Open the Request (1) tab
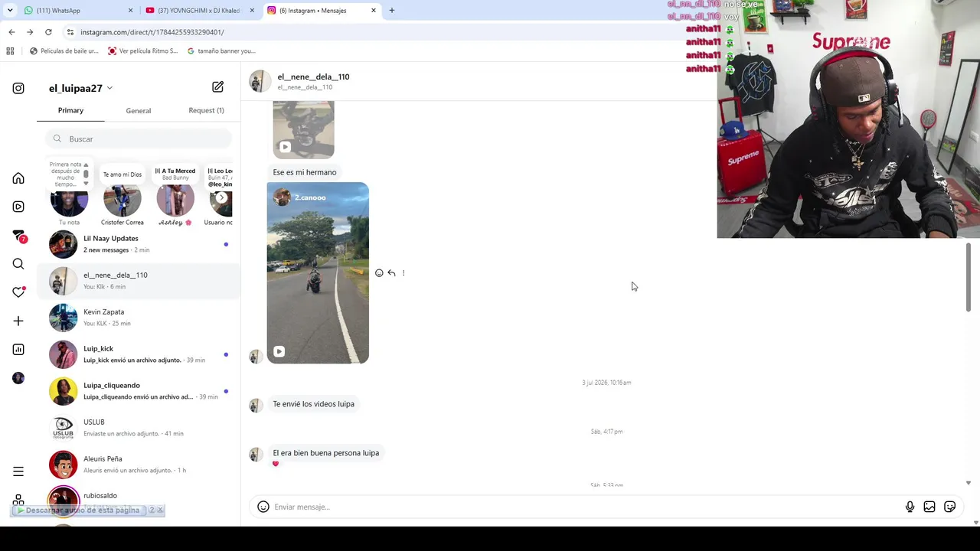Screen dimensions: 980x551 [x=206, y=110]
